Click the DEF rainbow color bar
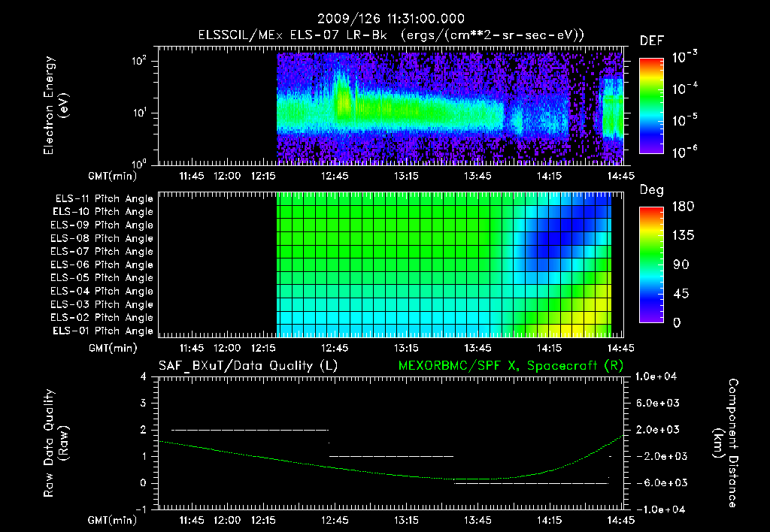Viewport: 770px width, 532px height. click(652, 105)
